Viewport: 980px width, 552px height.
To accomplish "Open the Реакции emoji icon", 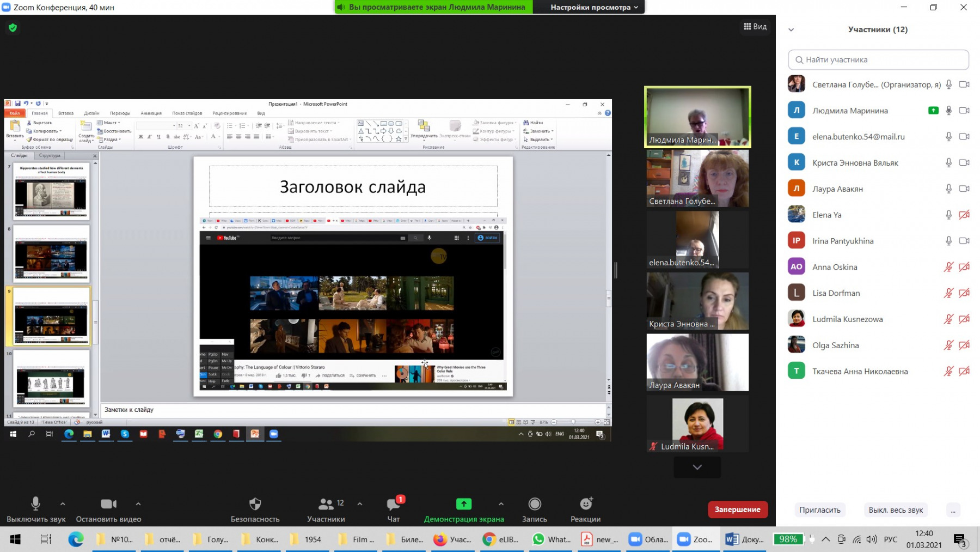I will tap(585, 504).
